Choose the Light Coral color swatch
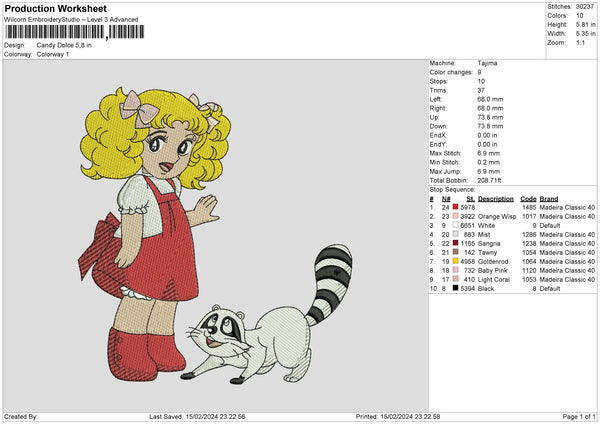Image resolution: width=600 pixels, height=424 pixels. point(455,279)
